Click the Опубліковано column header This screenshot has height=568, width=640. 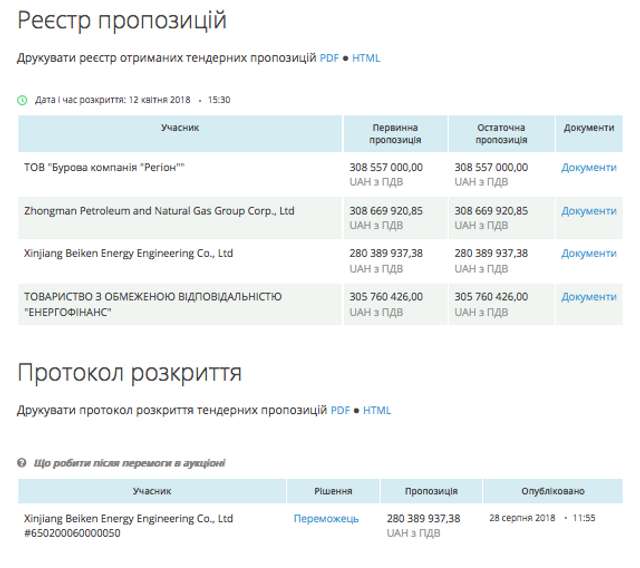point(552,491)
